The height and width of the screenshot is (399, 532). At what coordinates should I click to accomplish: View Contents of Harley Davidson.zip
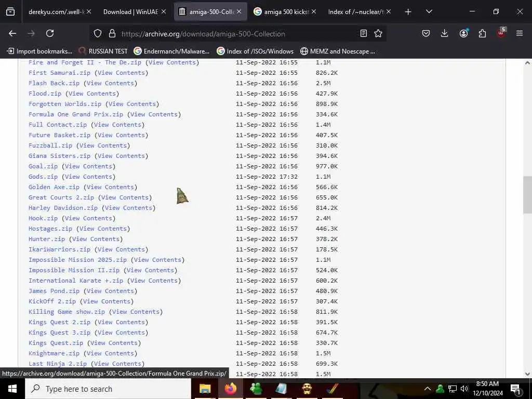pyautogui.click(x=129, y=208)
